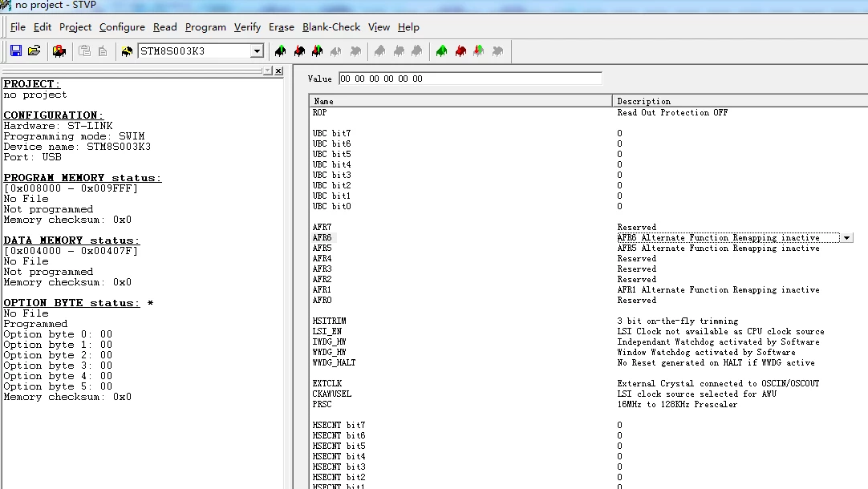The image size is (868, 489).
Task: Open the STM8S003K3 device dropdown
Action: pyautogui.click(x=257, y=51)
